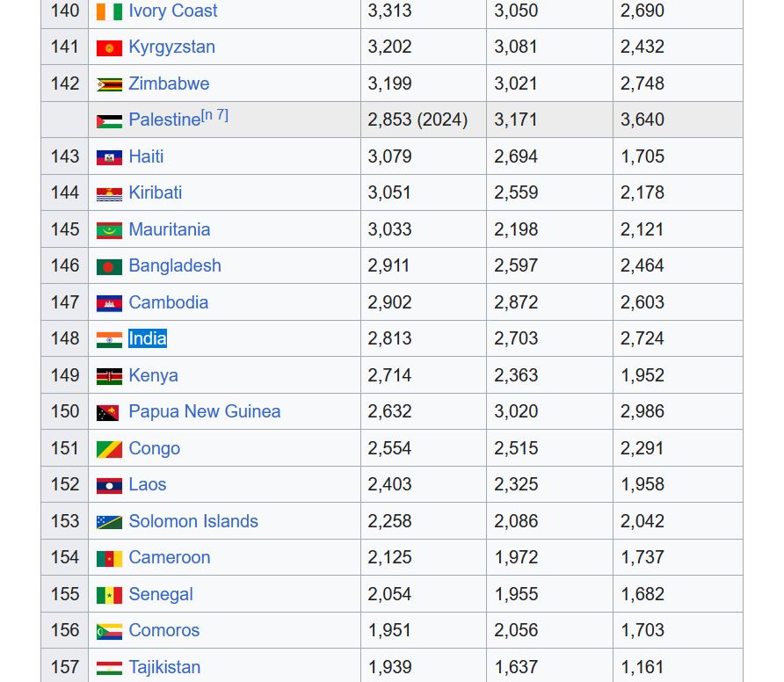Click Papua New Guinea's value 3,020
Screen dimensions: 784x682
coord(516,412)
